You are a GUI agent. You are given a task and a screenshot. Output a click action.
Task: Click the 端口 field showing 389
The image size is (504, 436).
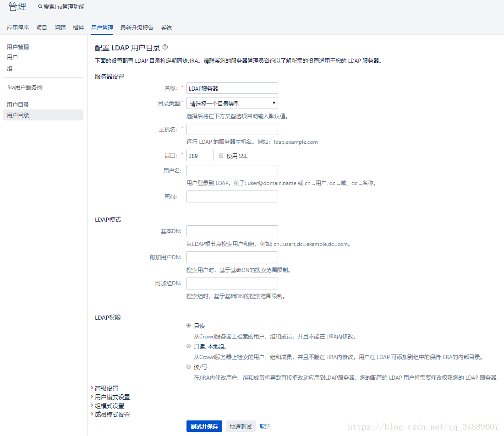pyautogui.click(x=200, y=156)
